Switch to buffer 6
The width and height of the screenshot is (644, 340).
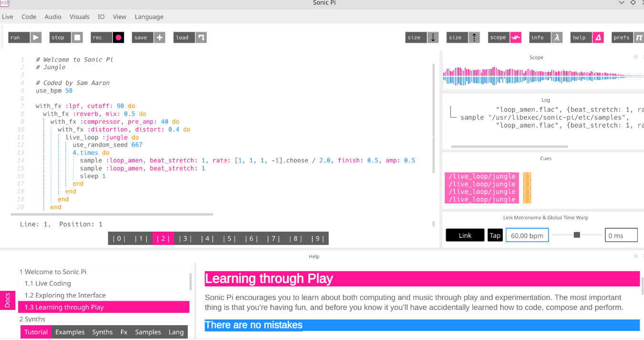coord(251,239)
